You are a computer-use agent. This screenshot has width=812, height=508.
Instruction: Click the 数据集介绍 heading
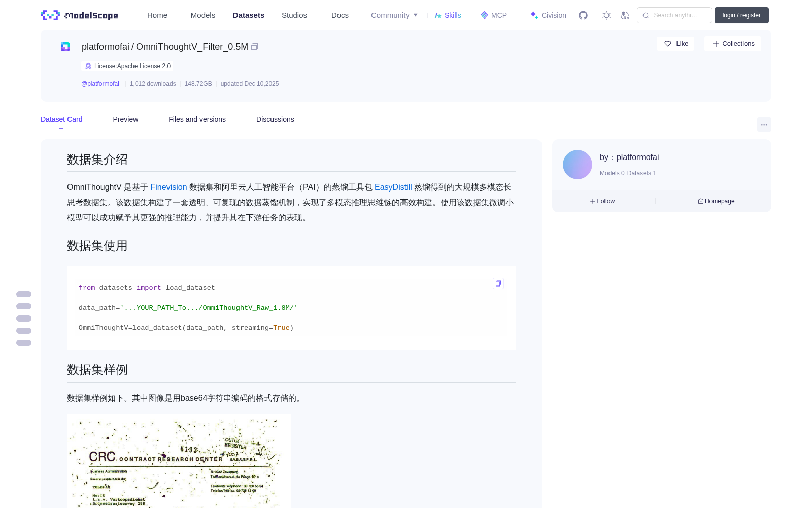coord(97,160)
